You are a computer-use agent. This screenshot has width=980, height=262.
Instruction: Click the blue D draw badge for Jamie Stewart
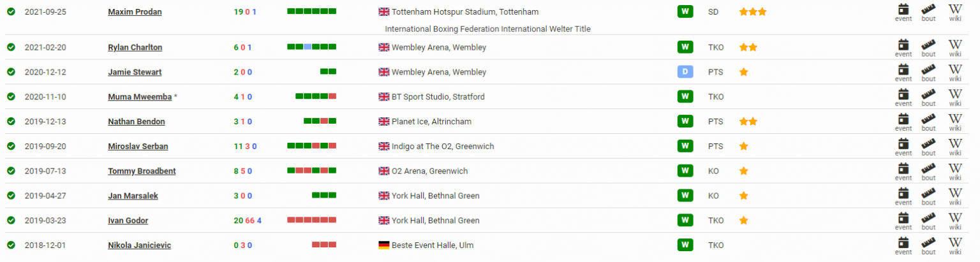685,72
